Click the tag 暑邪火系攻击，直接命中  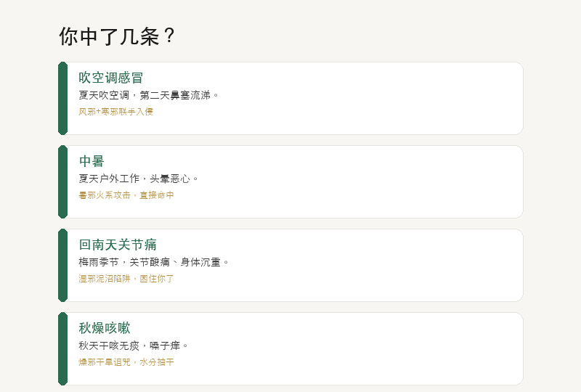pos(126,195)
